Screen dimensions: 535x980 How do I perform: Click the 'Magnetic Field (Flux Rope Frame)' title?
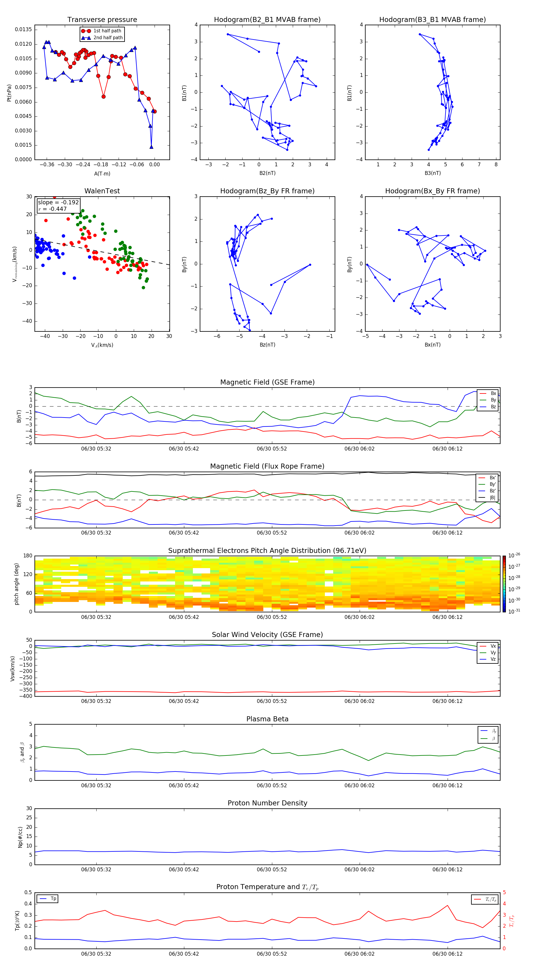click(x=267, y=467)
